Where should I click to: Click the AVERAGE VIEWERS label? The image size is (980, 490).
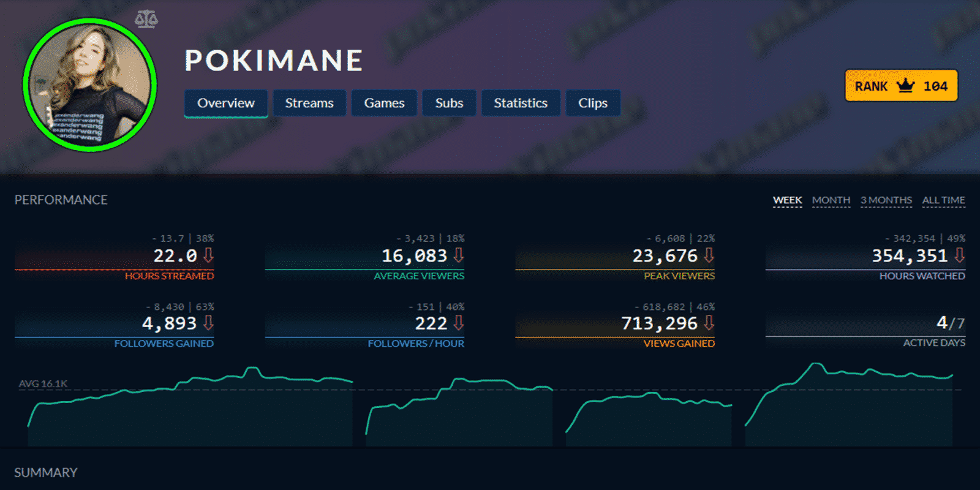(x=419, y=276)
